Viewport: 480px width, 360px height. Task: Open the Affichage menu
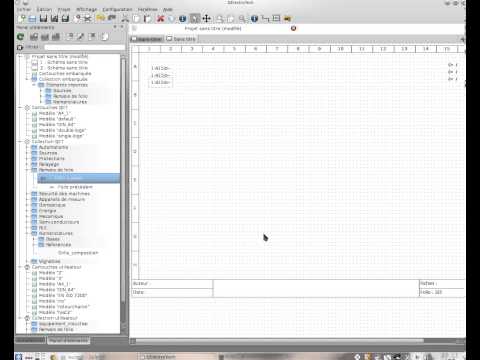[86, 9]
